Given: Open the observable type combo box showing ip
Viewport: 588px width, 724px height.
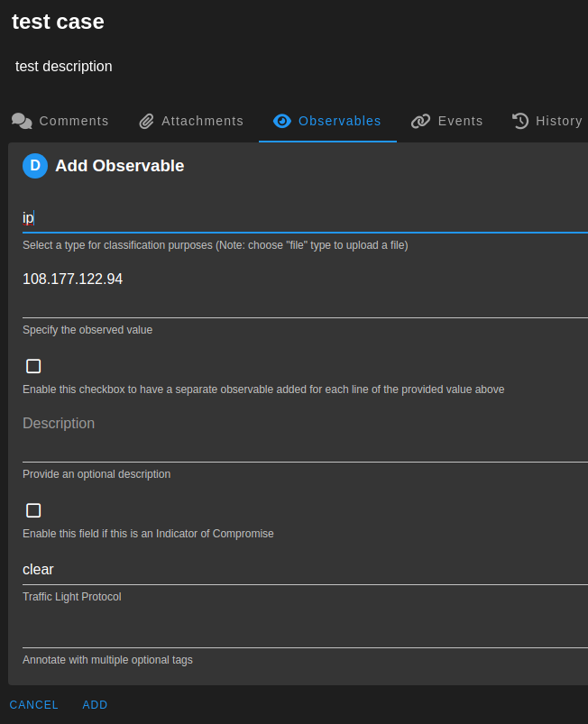Looking at the screenshot, I should click(x=305, y=218).
